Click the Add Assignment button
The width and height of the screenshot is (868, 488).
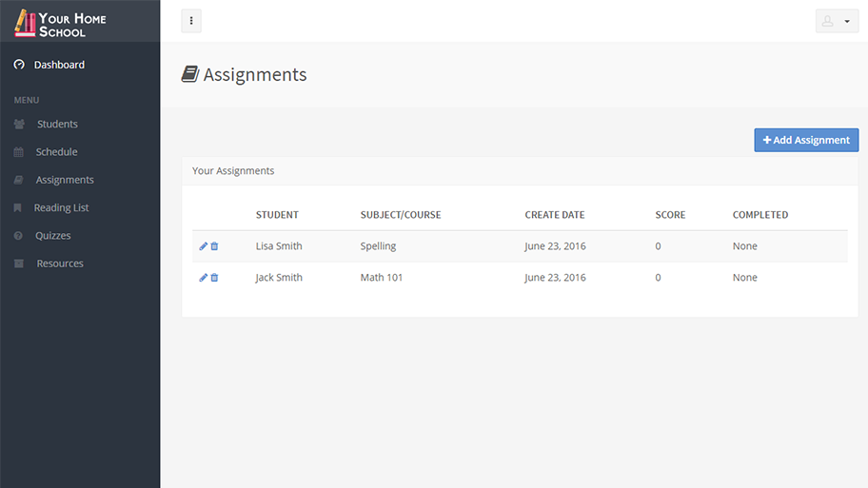(x=806, y=140)
